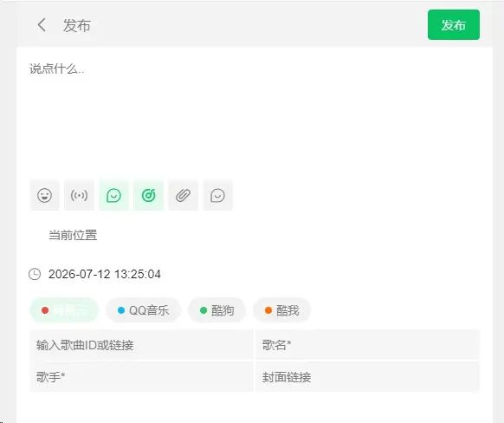Go back using the left arrow
The width and height of the screenshot is (504, 423).
tap(42, 25)
